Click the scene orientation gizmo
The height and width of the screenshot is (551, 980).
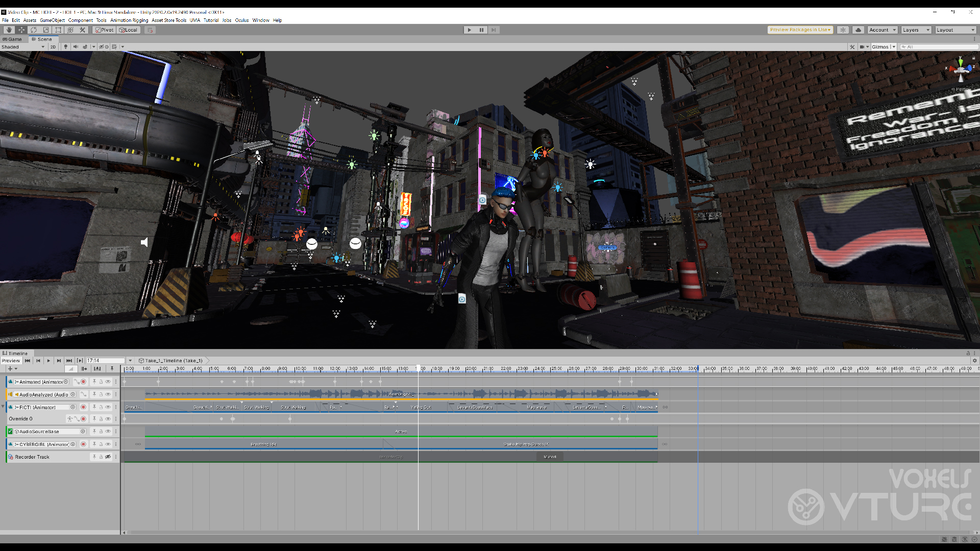pos(961,69)
